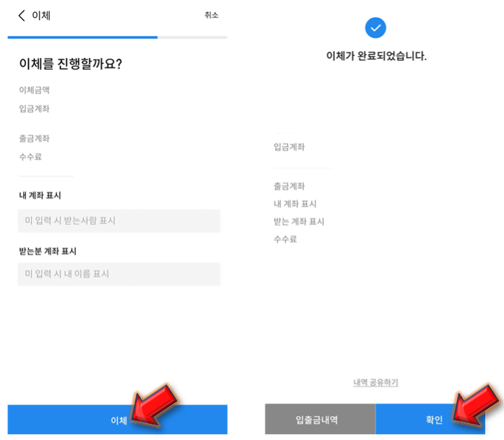Image resolution: width=504 pixels, height=440 pixels.
Task: Tap the blue 확인 button
Action: pos(430,420)
